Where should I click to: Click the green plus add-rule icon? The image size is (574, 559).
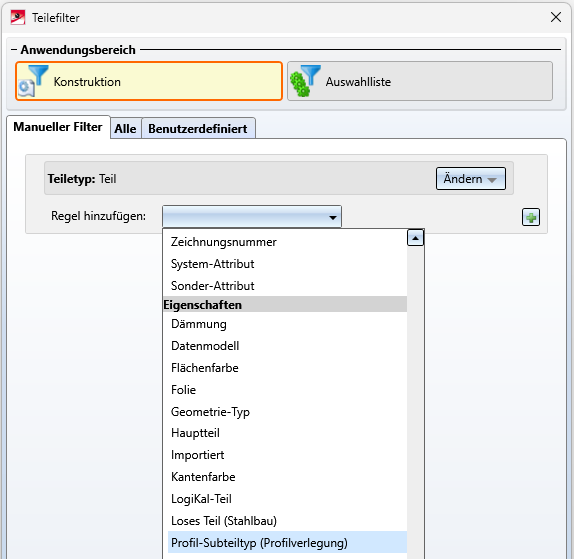530,217
